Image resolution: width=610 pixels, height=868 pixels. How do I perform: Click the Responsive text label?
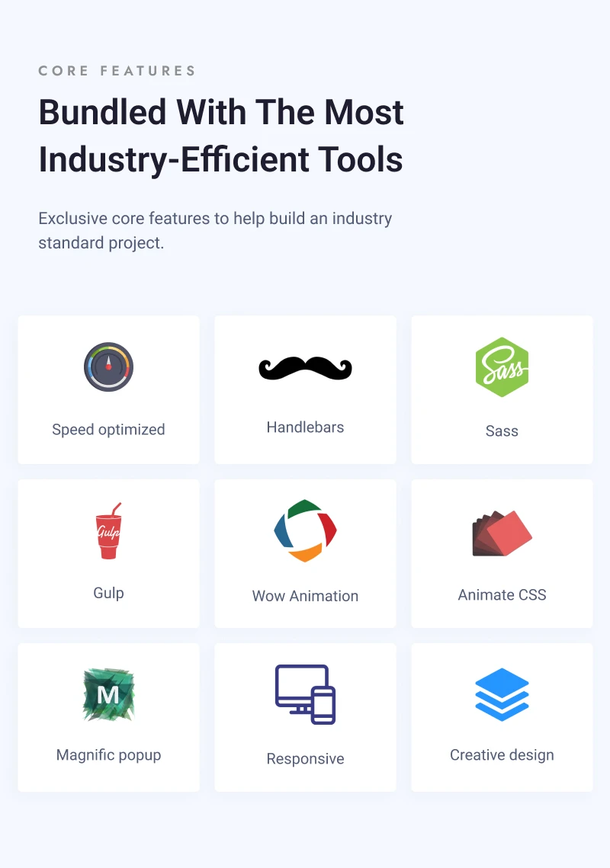[x=305, y=758]
